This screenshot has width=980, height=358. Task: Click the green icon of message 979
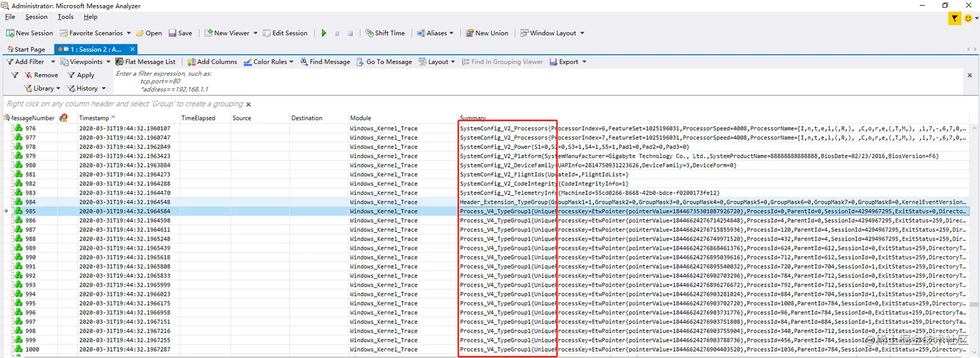pyautogui.click(x=19, y=156)
